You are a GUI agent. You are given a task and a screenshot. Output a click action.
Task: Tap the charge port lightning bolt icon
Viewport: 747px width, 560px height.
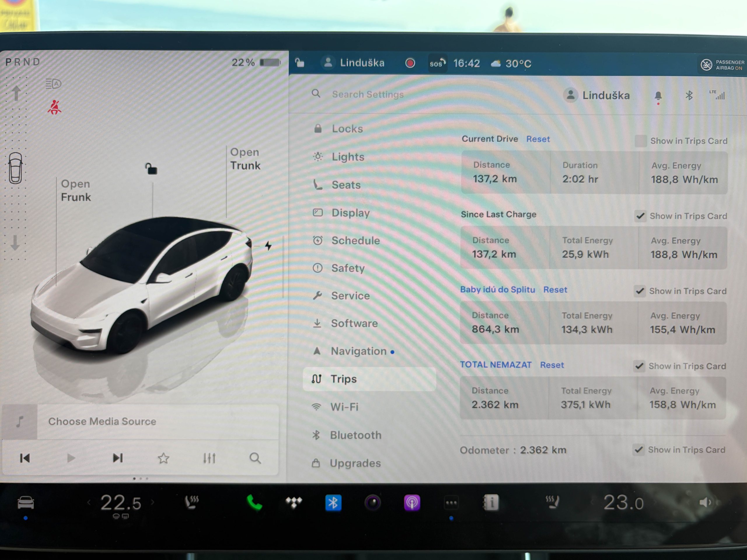268,245
